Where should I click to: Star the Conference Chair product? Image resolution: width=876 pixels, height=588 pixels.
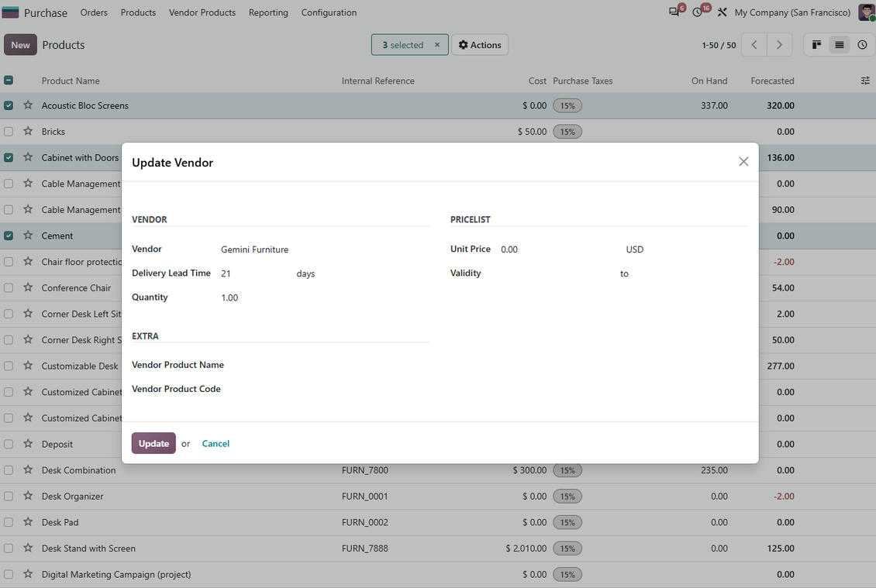tap(28, 287)
